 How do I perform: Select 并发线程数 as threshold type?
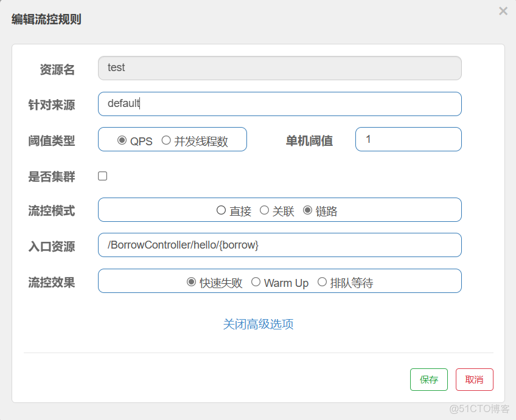[x=166, y=140]
